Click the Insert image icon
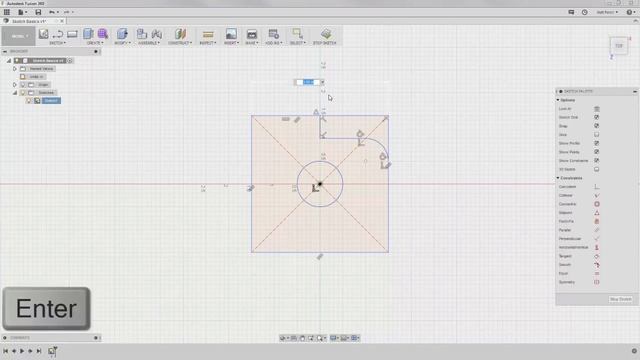The width and height of the screenshot is (640, 360). (231, 34)
